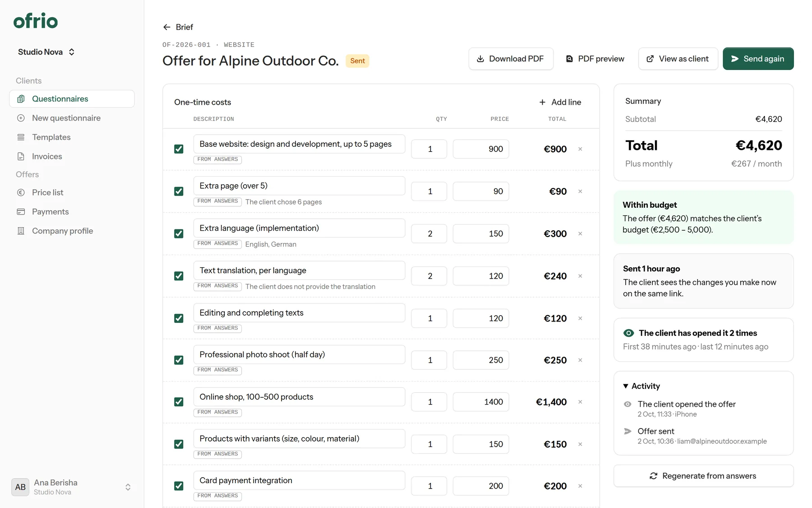
Task: Collapse the Activity section
Action: click(641, 386)
